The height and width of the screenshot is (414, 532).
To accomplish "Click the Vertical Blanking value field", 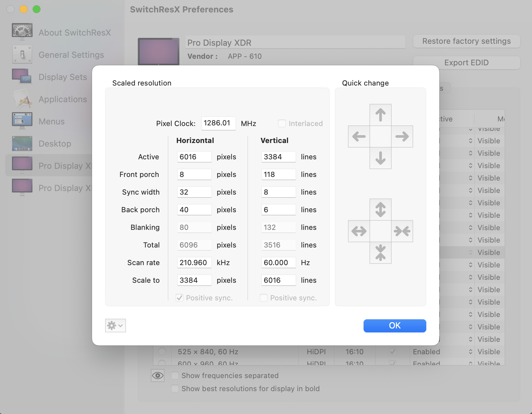I will tap(279, 227).
